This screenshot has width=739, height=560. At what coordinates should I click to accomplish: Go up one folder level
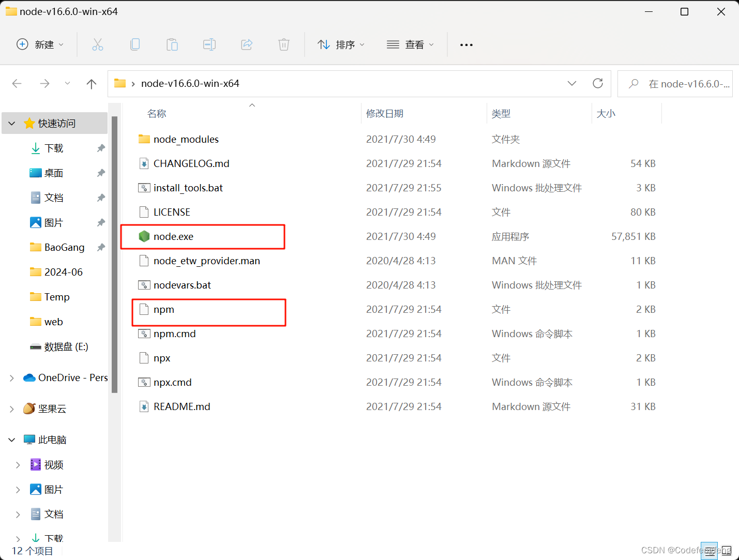coord(92,84)
